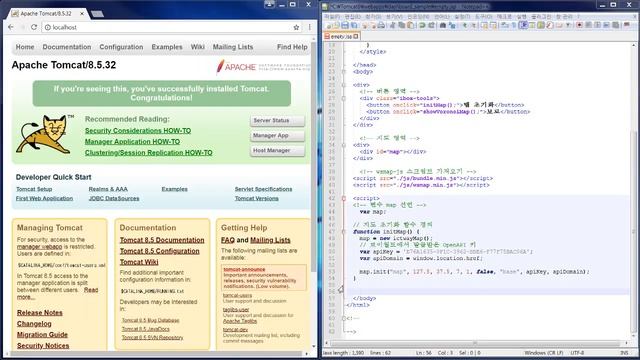Screen dimensions: 640x360
Task: Click the Redo toolbar icon
Action: coord(432,25)
